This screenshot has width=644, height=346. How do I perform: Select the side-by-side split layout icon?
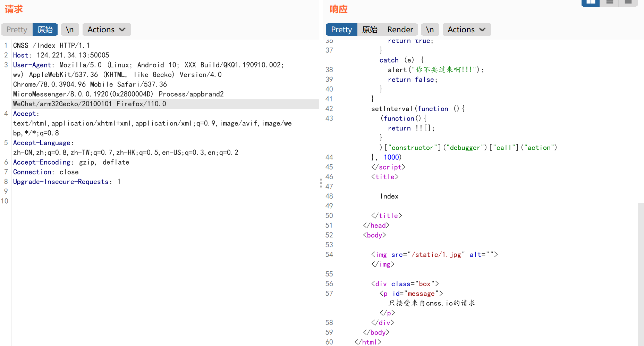pyautogui.click(x=591, y=3)
